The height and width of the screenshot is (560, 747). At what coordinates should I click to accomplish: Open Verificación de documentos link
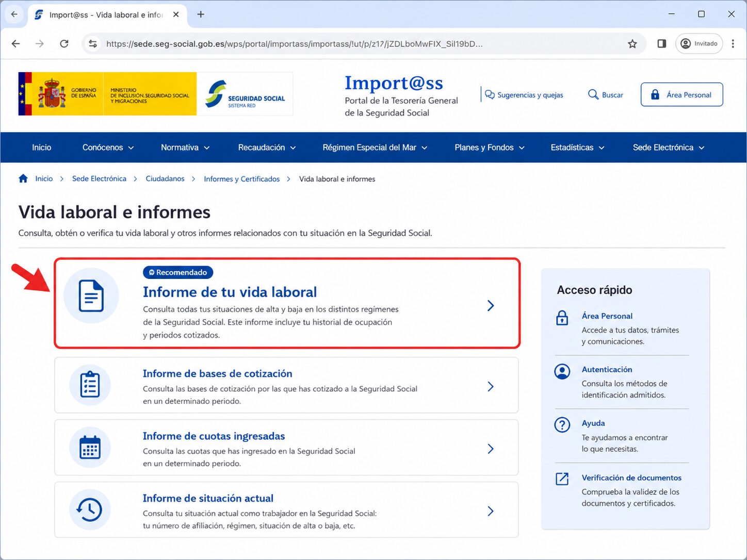click(x=632, y=477)
